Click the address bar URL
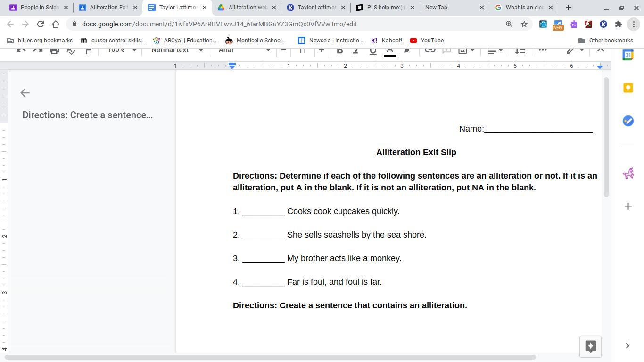The image size is (644, 362). coord(219,24)
